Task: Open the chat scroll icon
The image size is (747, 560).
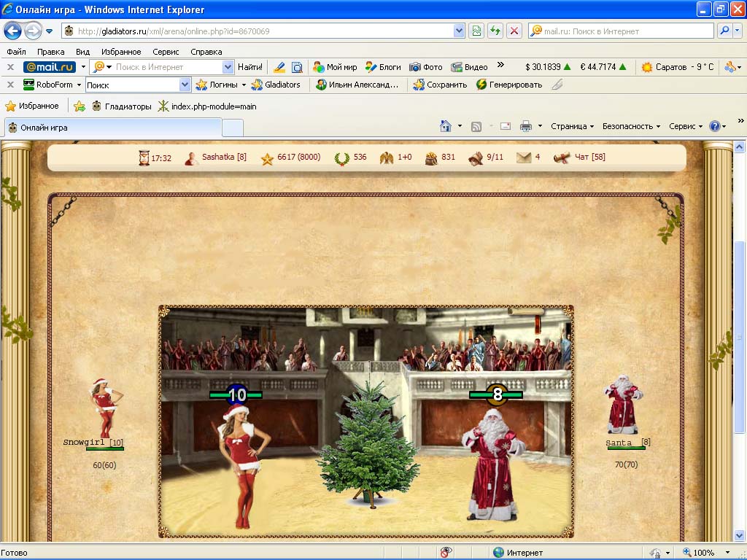Action: tap(562, 157)
